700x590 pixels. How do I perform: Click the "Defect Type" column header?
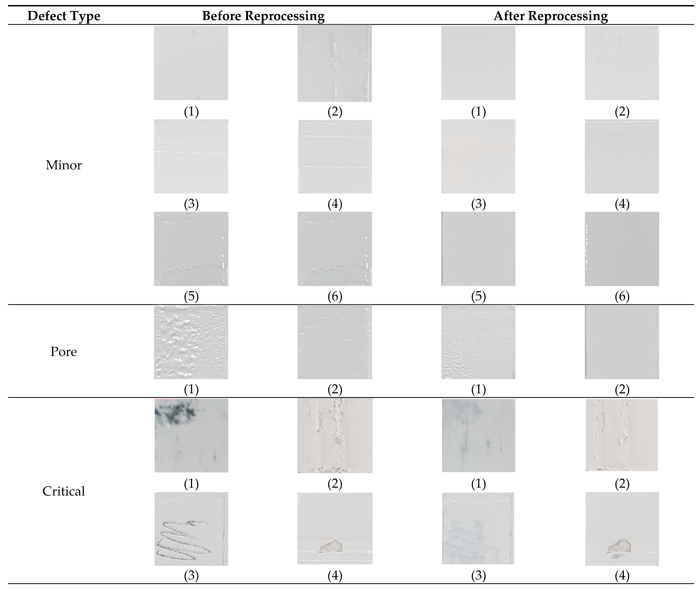click(x=64, y=16)
